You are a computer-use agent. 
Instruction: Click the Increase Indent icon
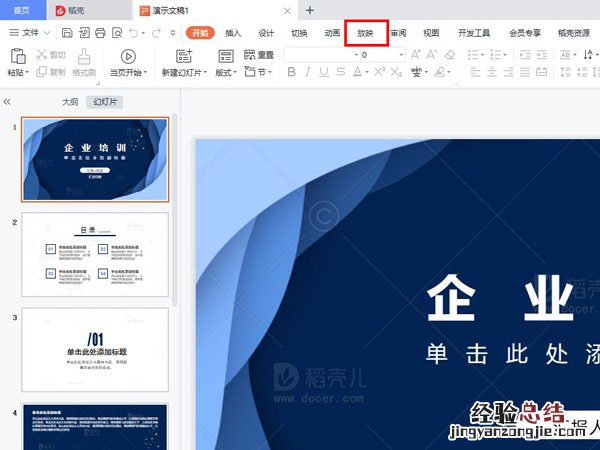(541, 55)
